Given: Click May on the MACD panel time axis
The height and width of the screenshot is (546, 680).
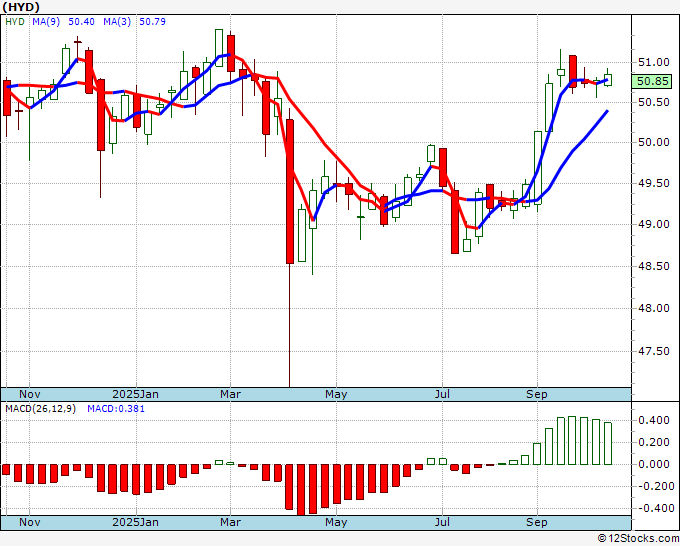Looking at the screenshot, I should tap(336, 522).
